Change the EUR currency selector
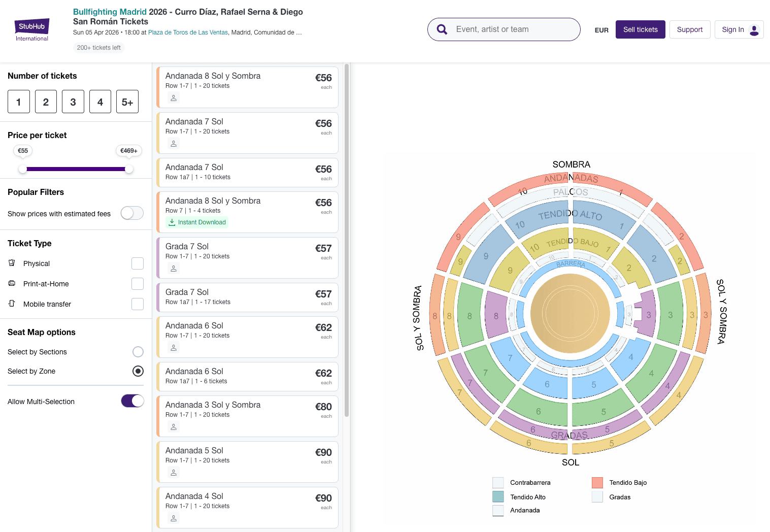Screen dimensions: 770x532 [x=601, y=30]
